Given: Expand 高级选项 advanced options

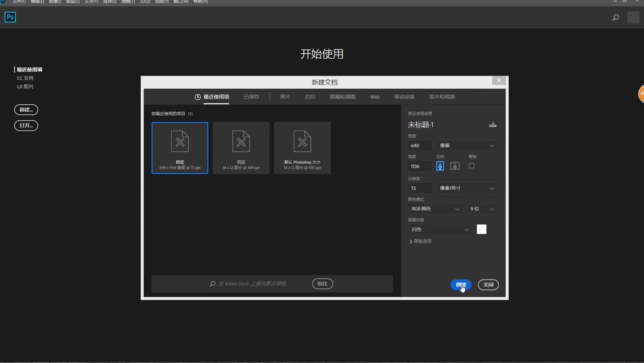Looking at the screenshot, I should [x=421, y=241].
